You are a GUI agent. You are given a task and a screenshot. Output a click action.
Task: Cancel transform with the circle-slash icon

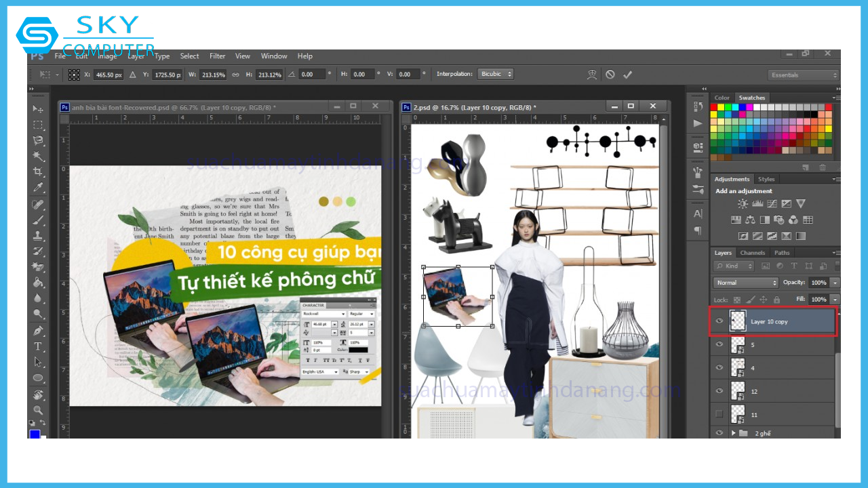point(610,75)
